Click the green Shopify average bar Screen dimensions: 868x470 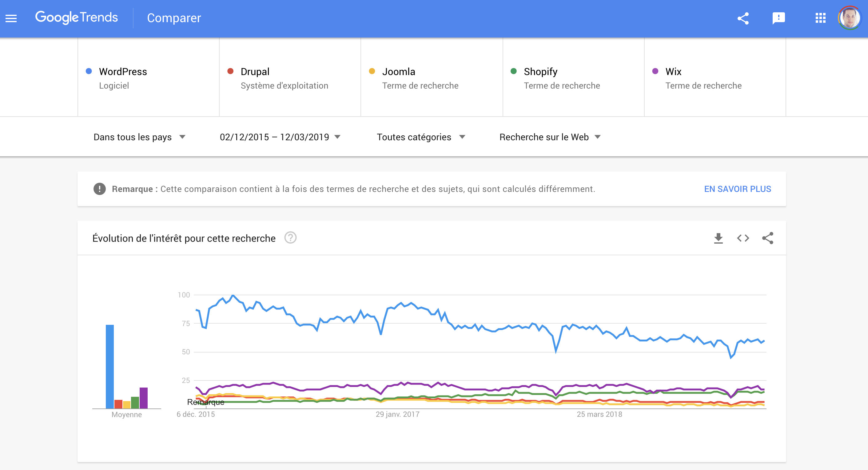(135, 403)
